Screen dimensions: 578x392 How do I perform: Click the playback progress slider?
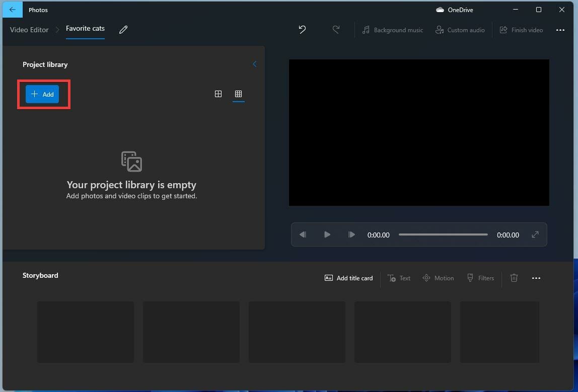[443, 234]
